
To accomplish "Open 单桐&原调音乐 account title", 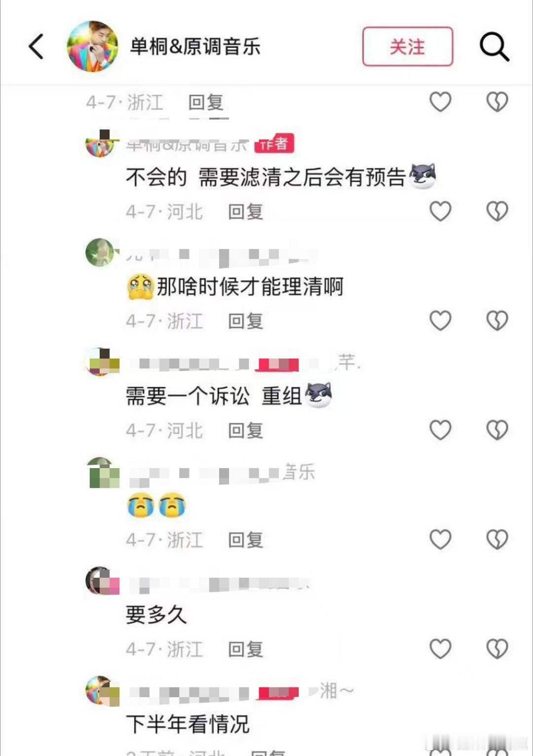I will coord(195,47).
